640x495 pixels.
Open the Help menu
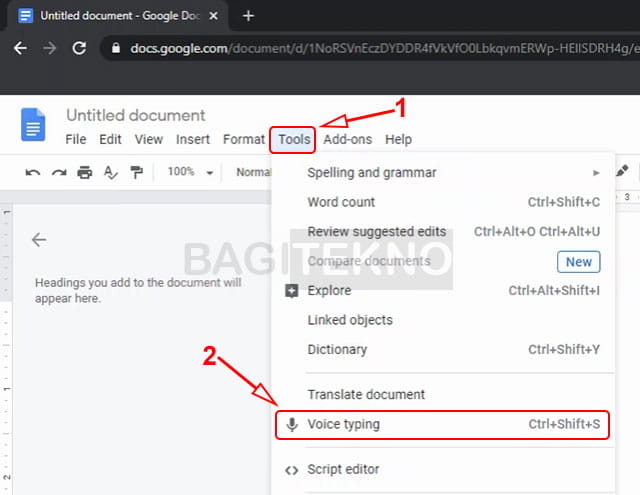pos(398,140)
